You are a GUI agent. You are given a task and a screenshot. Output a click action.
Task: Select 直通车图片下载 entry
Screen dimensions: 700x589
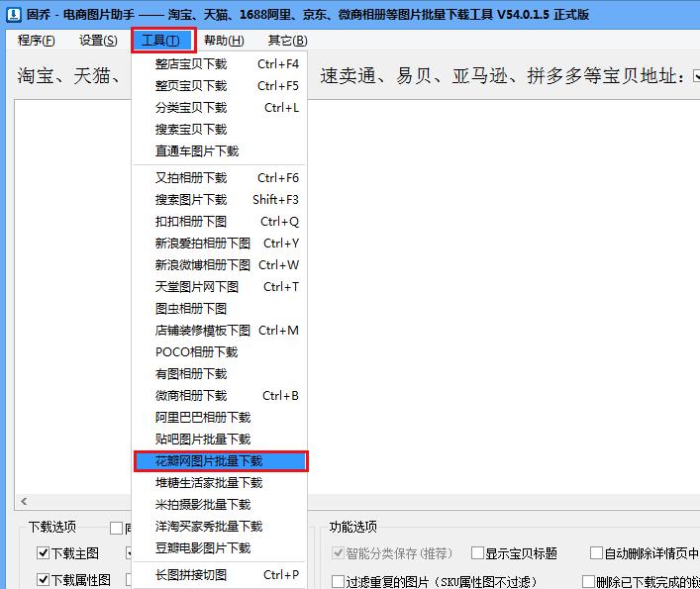[220, 151]
